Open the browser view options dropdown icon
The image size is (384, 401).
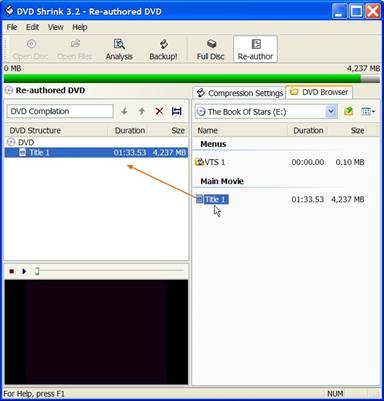368,112
